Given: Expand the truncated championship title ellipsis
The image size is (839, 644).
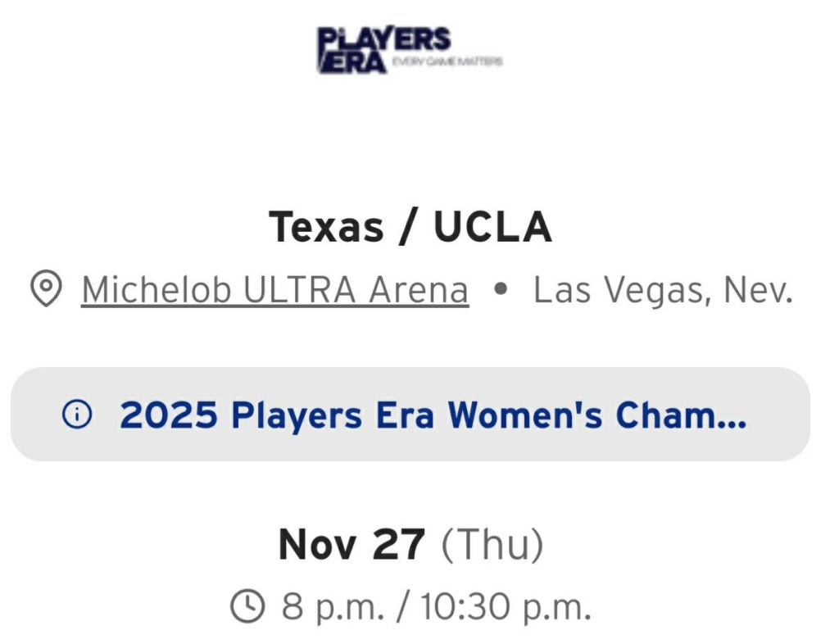Looking at the screenshot, I should (x=732, y=415).
